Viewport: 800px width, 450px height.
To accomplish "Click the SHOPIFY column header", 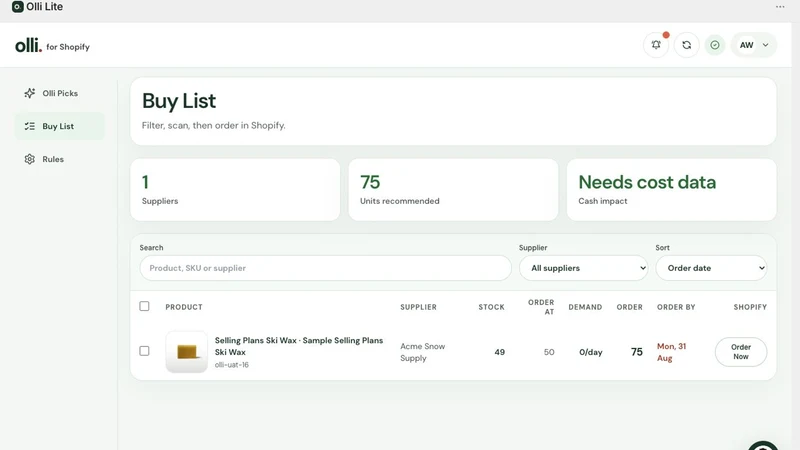I will pos(750,307).
